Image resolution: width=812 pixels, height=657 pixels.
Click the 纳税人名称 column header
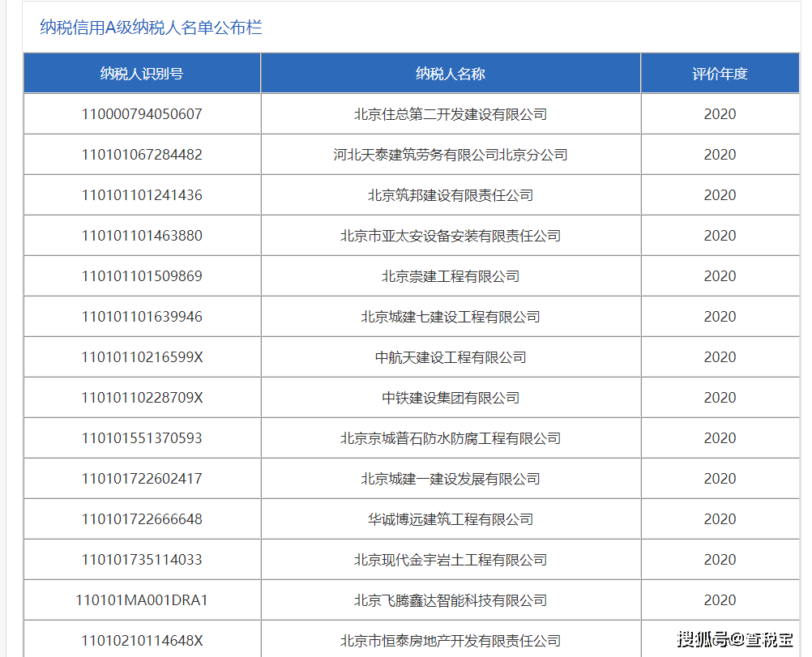point(451,74)
